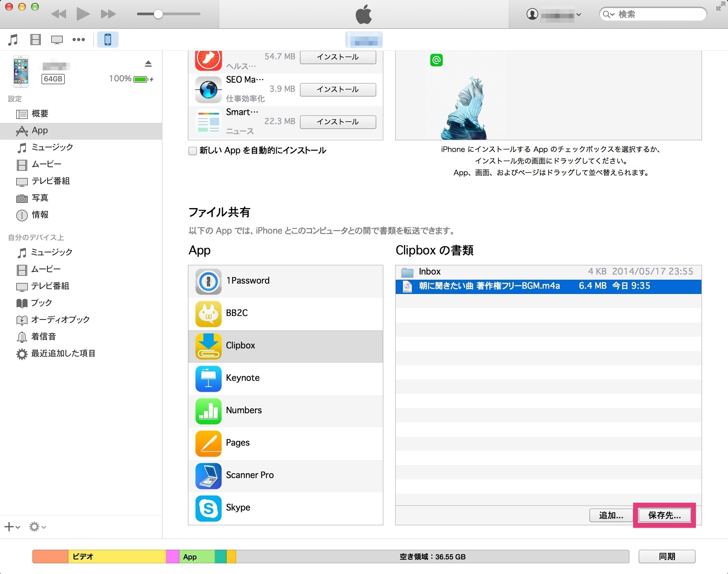This screenshot has height=574, width=728.
Task: Select ムービー under 設定
Action: point(81,164)
